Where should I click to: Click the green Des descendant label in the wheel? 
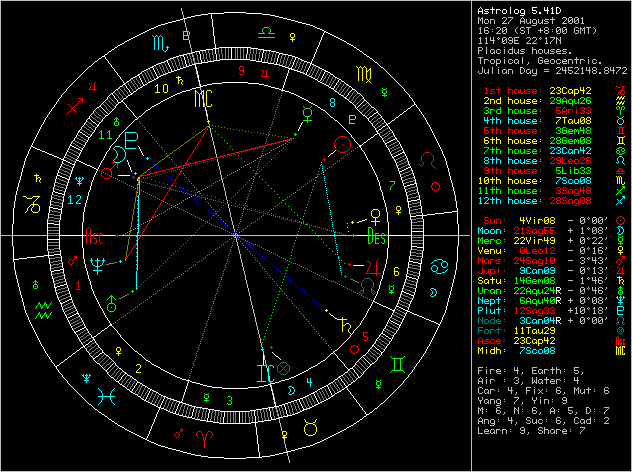point(376,240)
